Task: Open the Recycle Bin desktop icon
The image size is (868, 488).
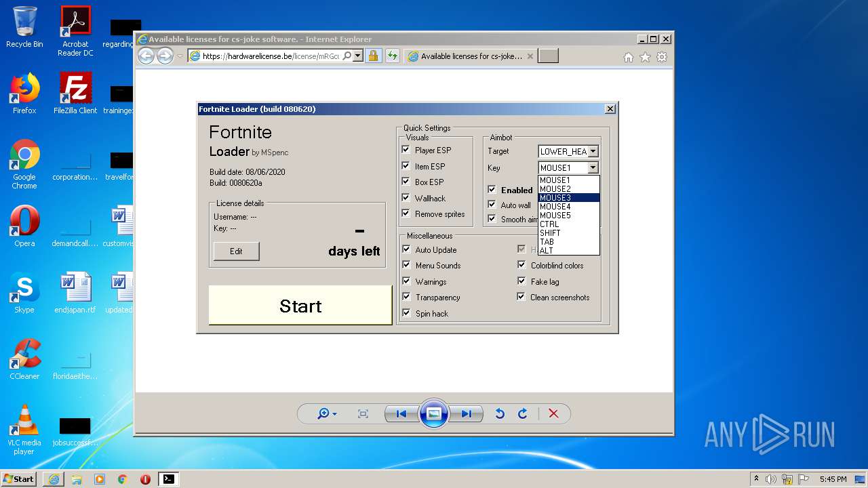Action: pyautogui.click(x=24, y=27)
